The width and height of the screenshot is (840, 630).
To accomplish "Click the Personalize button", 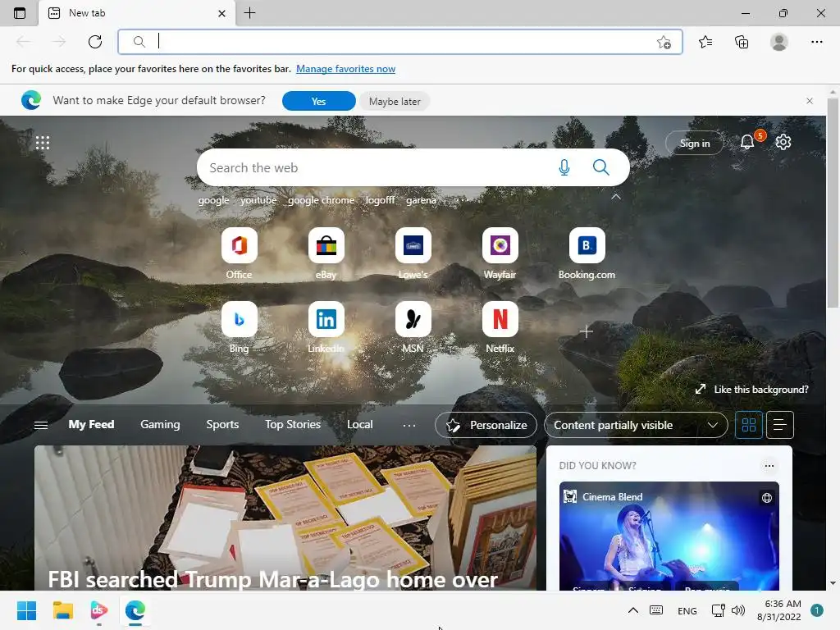I will tap(486, 425).
